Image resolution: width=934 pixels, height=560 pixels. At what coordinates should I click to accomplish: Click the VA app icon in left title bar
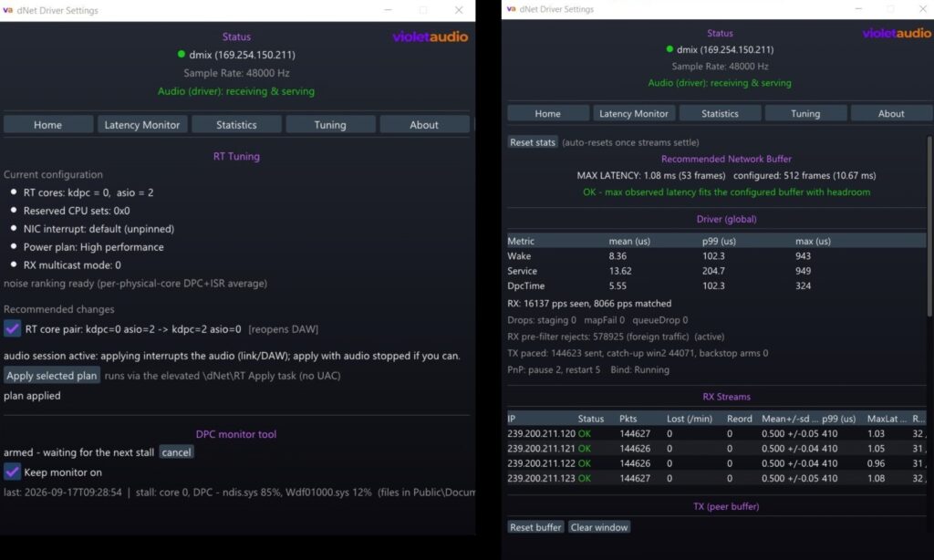pyautogui.click(x=7, y=10)
